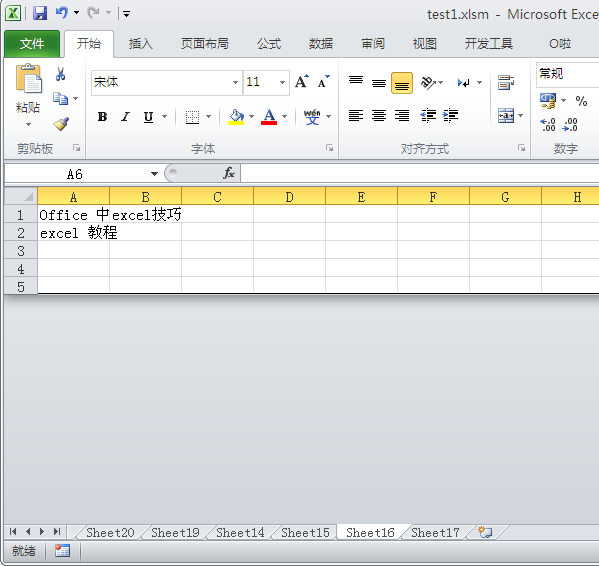The height and width of the screenshot is (566, 599).
Task: Save the workbook with the floppy disk icon
Action: [40, 13]
